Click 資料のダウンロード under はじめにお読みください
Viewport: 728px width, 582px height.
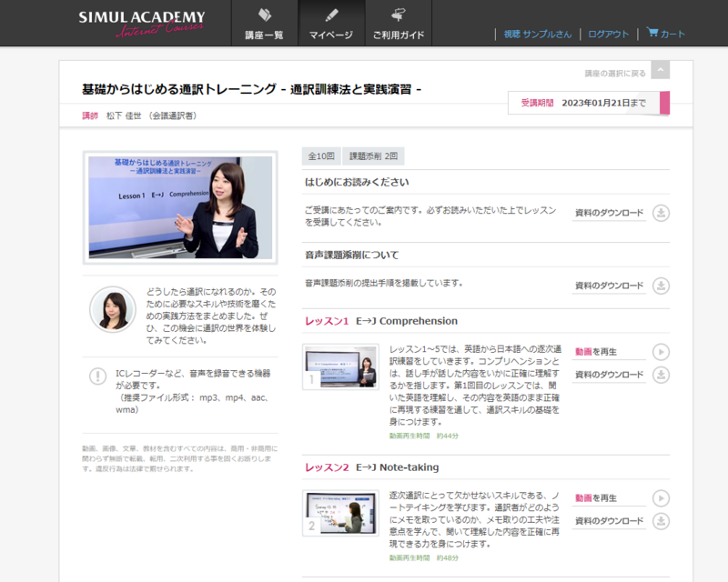point(609,213)
